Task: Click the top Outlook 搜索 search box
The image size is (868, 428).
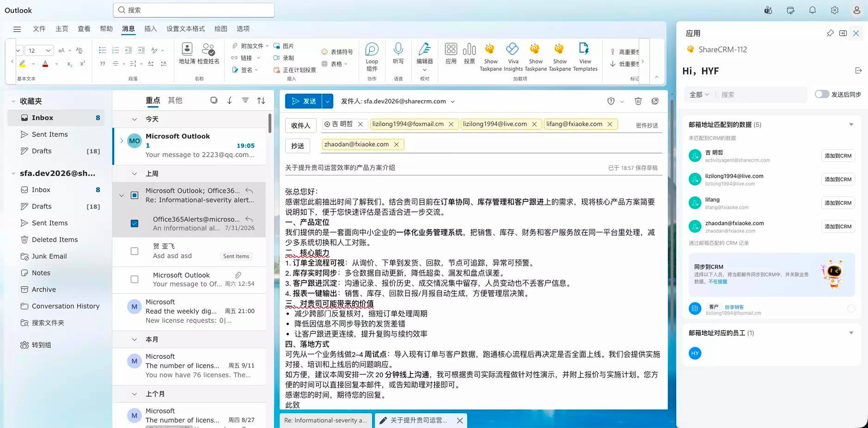Action: click(194, 10)
